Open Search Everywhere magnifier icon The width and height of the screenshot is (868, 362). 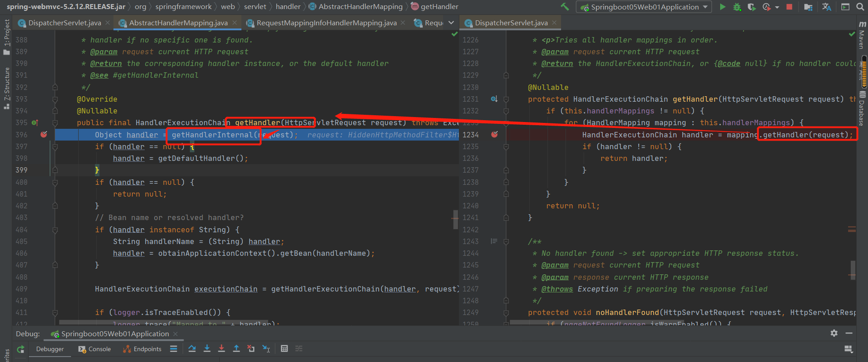click(x=860, y=7)
